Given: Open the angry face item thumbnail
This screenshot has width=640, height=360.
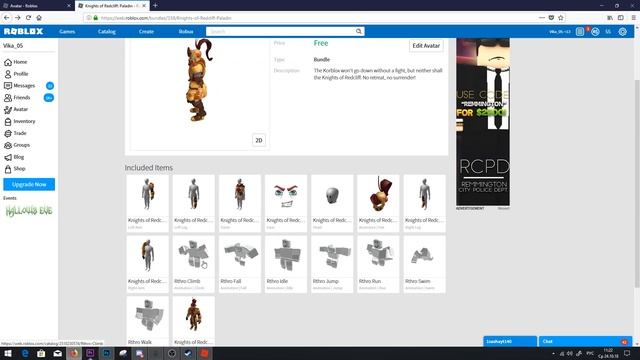Looking at the screenshot, I should click(286, 196).
